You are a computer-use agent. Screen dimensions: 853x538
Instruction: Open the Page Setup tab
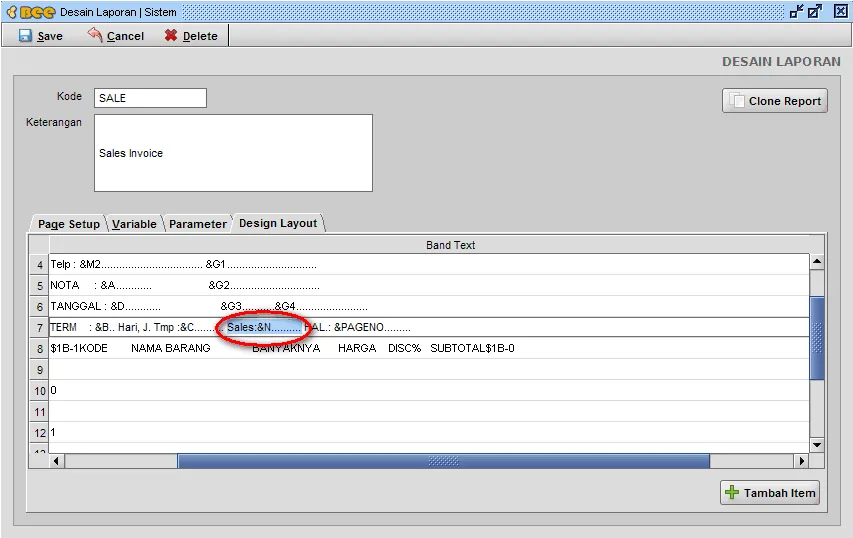[69, 224]
